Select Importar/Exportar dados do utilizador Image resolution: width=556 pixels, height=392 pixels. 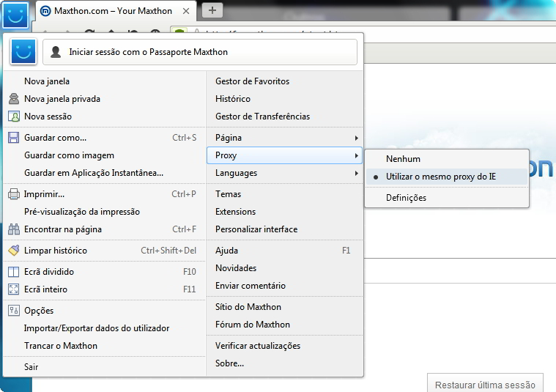point(105,328)
